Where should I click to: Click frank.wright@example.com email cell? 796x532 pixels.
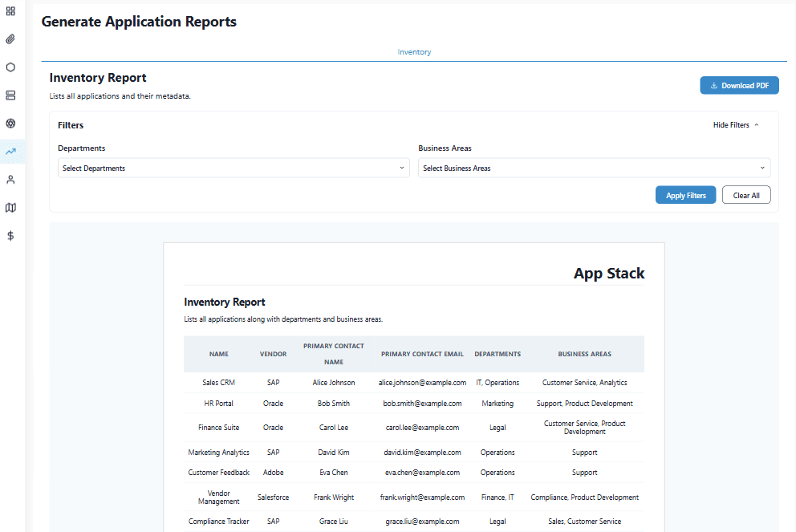pyautogui.click(x=422, y=497)
